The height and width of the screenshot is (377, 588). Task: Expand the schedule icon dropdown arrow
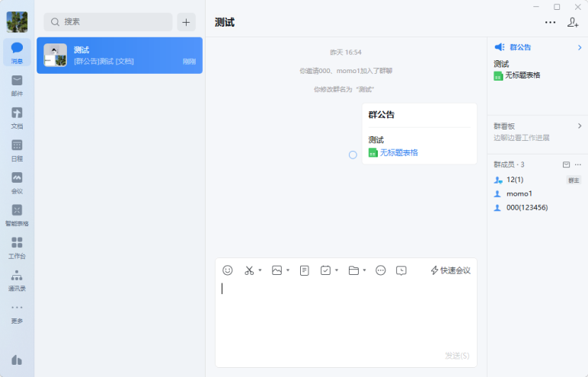click(337, 270)
